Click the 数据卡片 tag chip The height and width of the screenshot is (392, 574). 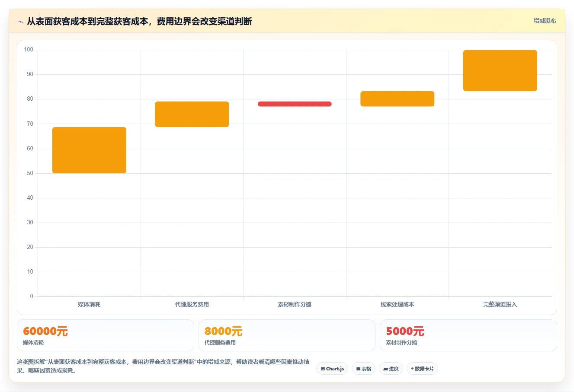coord(422,369)
